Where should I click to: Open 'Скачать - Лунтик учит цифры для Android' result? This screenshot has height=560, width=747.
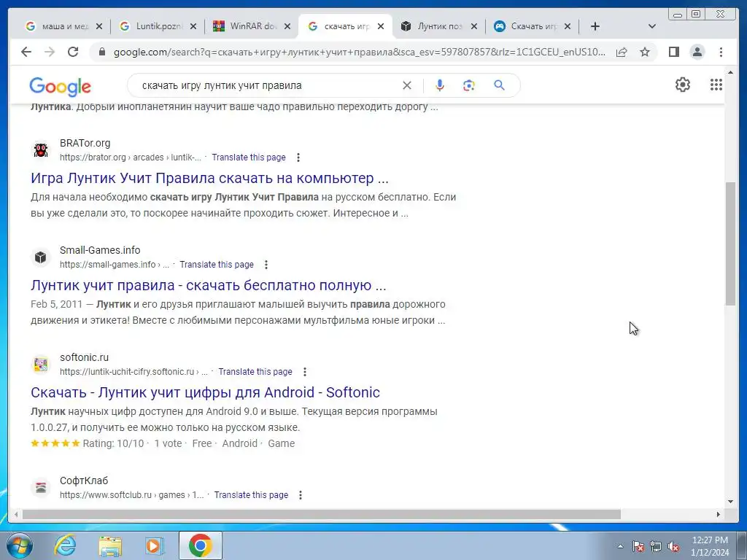pyautogui.click(x=205, y=392)
